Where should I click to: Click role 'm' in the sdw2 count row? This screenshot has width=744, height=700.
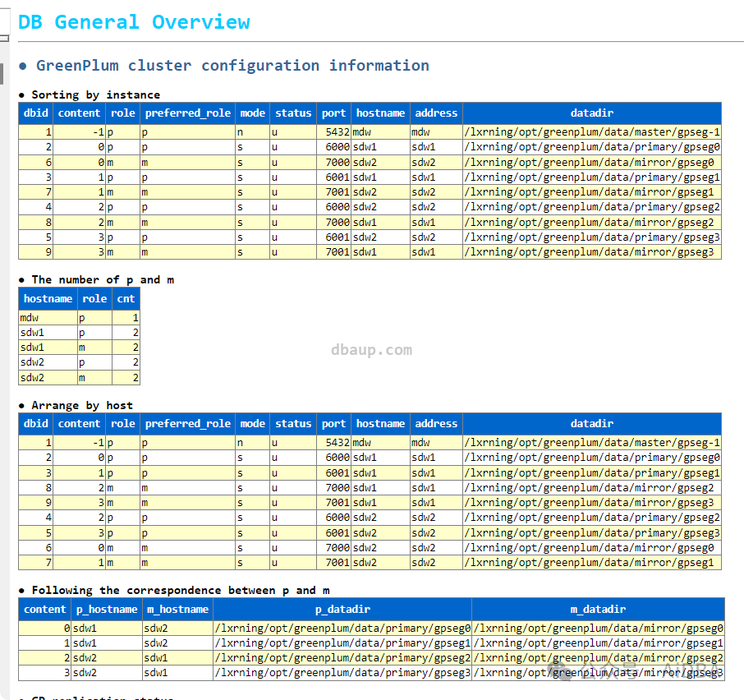pyautogui.click(x=95, y=378)
